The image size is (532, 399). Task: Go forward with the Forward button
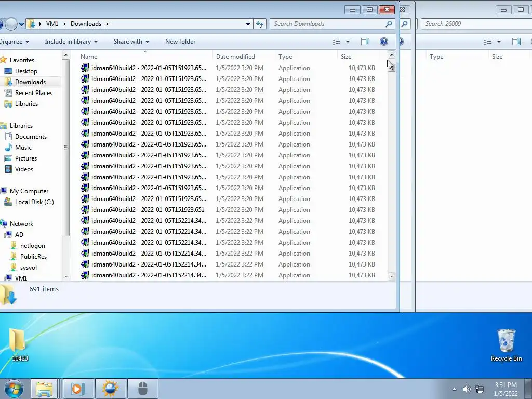click(11, 24)
